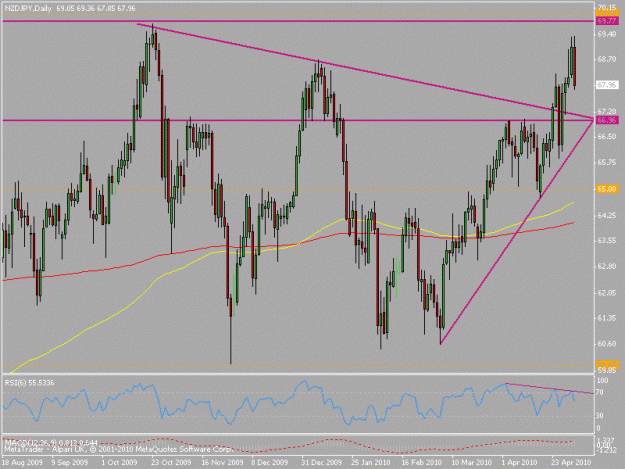Screen dimensions: 625x469
Task: Click the 66.50 price scale value
Action: [607, 136]
